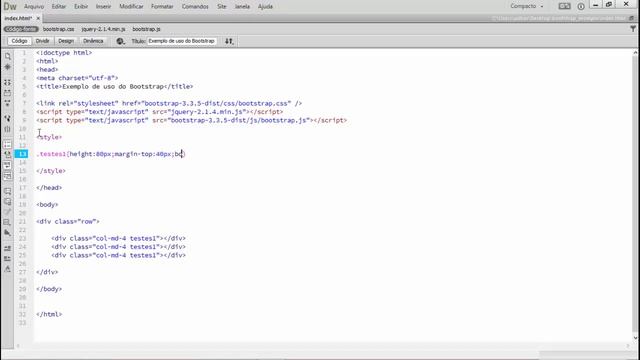Image resolution: width=640 pixels, height=360 pixels.
Task: Open the globe Preview in Browser icon
Action: [120, 41]
